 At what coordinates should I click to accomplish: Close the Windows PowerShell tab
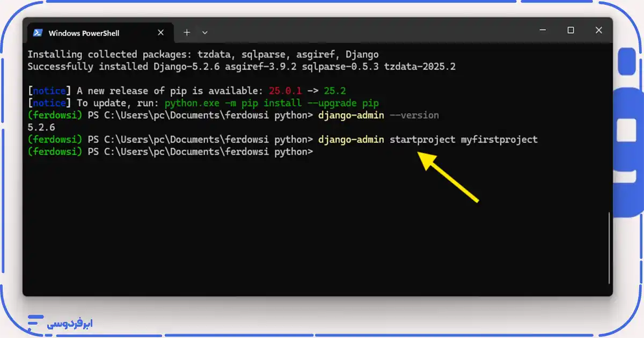[160, 33]
